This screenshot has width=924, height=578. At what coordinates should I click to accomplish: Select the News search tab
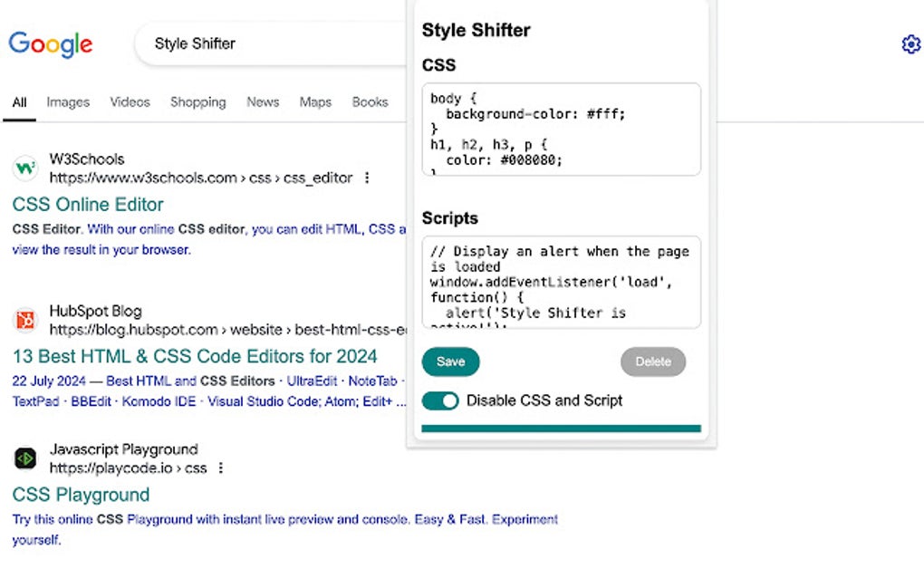point(263,102)
